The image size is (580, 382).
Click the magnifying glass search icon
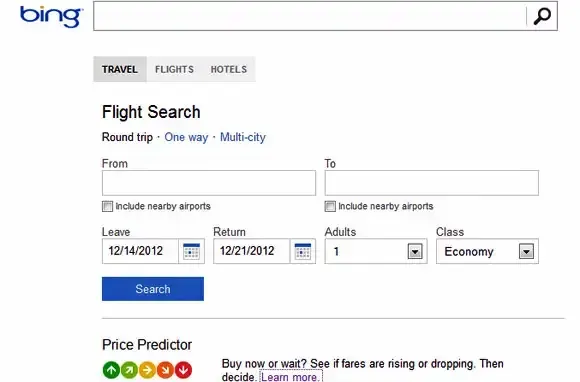click(x=542, y=16)
